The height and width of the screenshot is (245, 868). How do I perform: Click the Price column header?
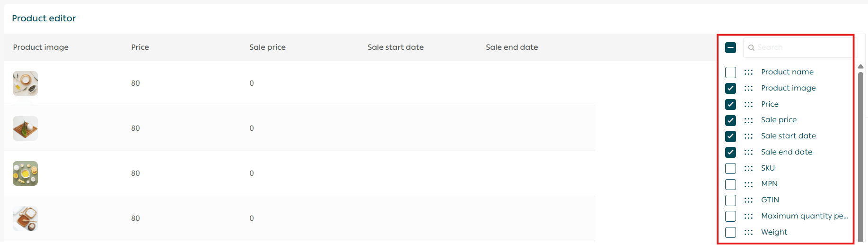coord(140,47)
